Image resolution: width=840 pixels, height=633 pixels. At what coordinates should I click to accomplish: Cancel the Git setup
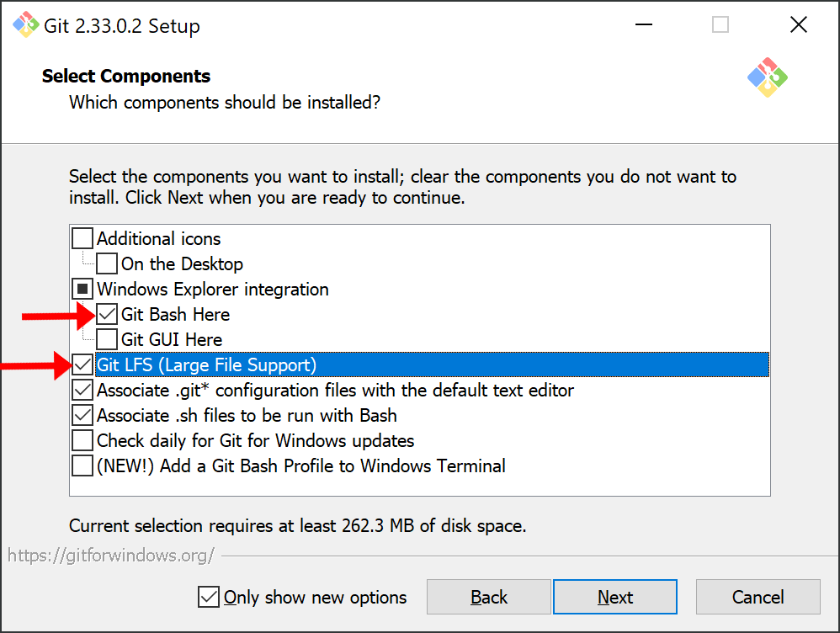pyautogui.click(x=758, y=597)
